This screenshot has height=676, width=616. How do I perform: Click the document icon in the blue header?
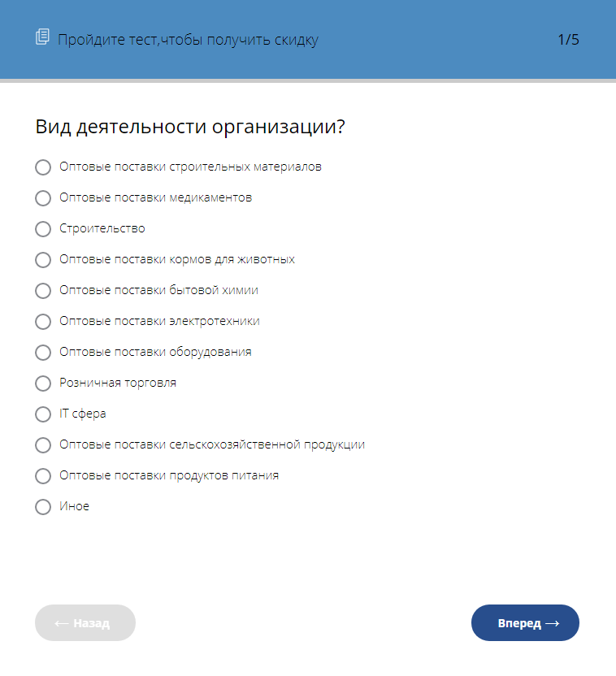[x=41, y=38]
